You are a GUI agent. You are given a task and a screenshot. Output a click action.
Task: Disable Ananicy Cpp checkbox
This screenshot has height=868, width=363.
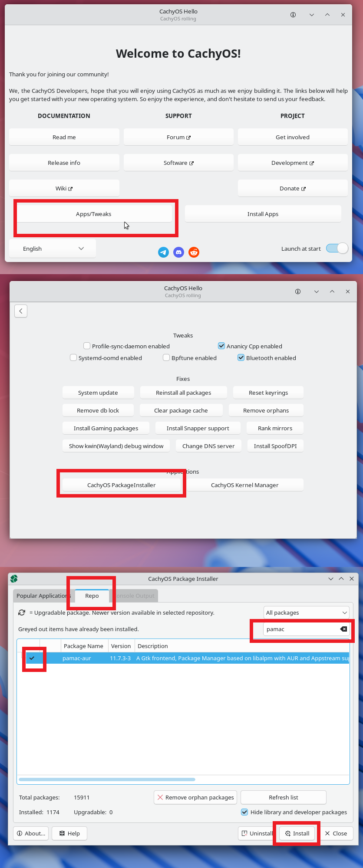click(x=221, y=346)
